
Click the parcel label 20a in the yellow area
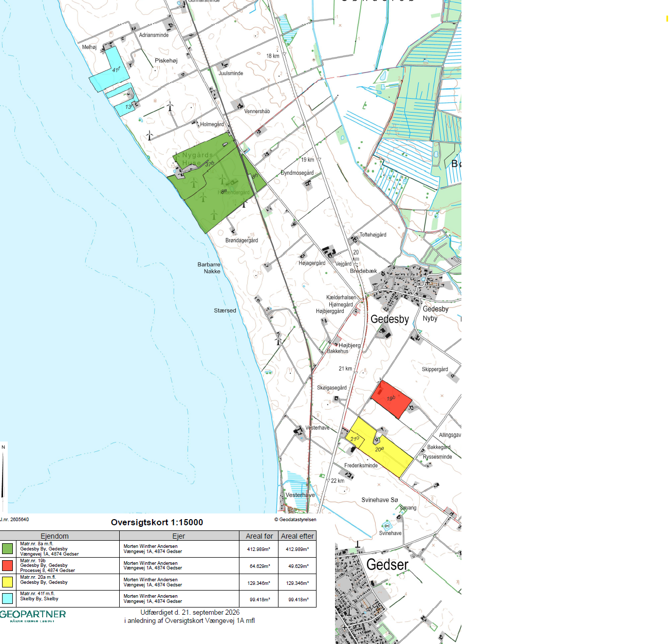pos(379,449)
